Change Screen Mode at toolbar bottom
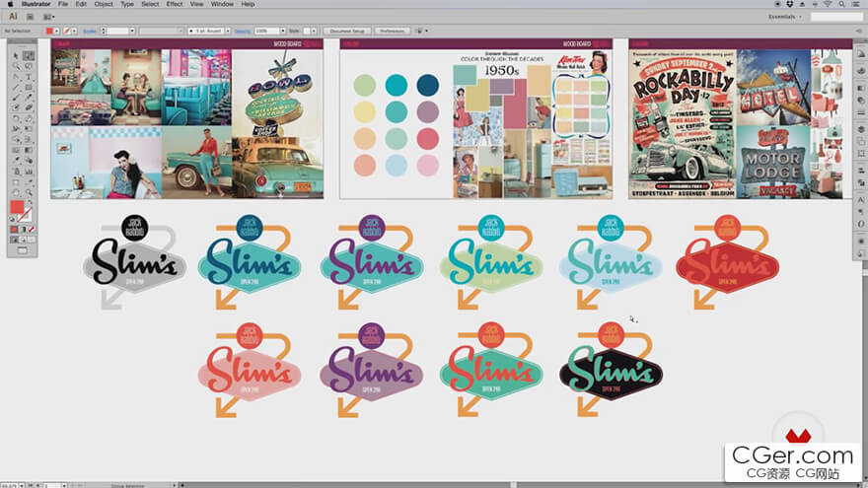Screen dimensions: 868x488 (22, 250)
